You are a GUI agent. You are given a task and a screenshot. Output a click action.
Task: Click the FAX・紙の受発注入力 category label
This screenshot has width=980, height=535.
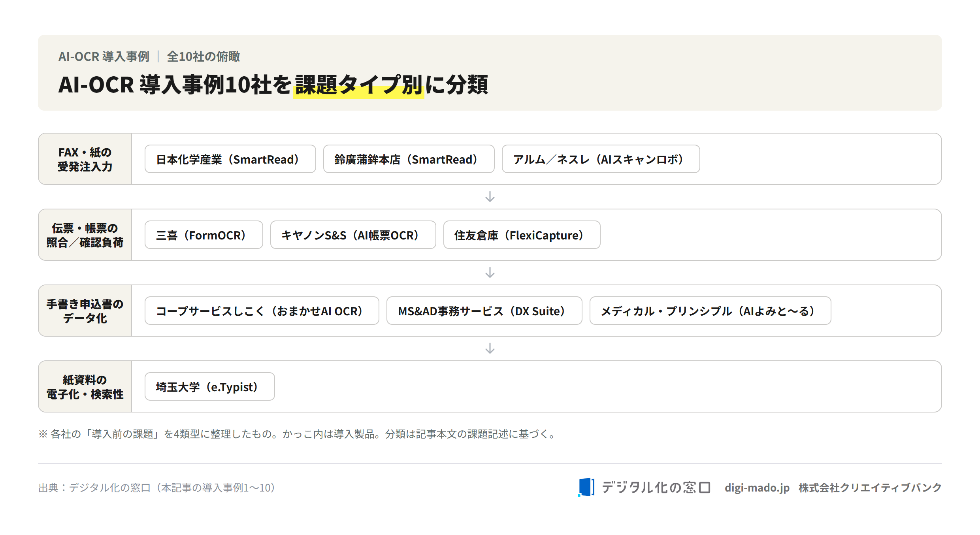85,159
